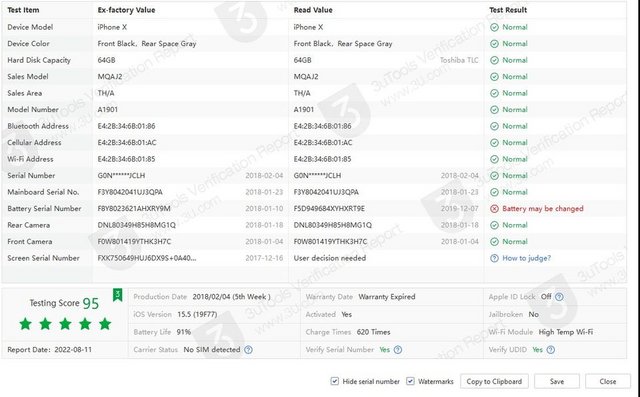Click the help icon next to Apple ID Lock
This screenshot has height=397, width=640.
(x=559, y=297)
